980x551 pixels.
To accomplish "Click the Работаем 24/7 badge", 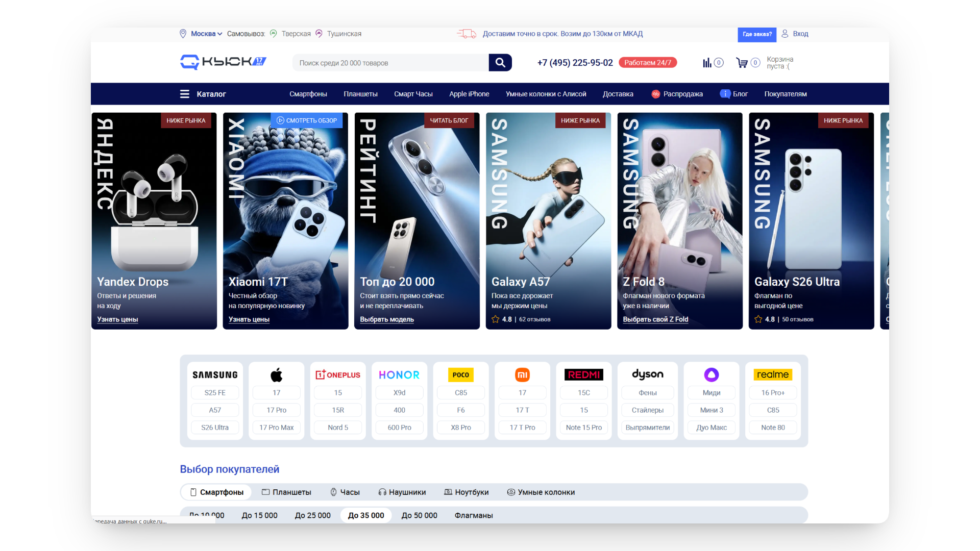I will 648,62.
